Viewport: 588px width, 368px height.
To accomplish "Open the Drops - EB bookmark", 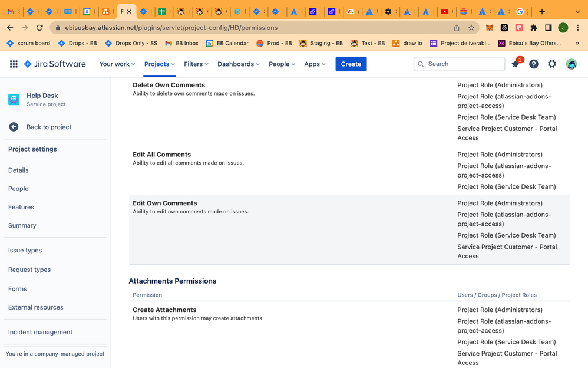I will (78, 43).
